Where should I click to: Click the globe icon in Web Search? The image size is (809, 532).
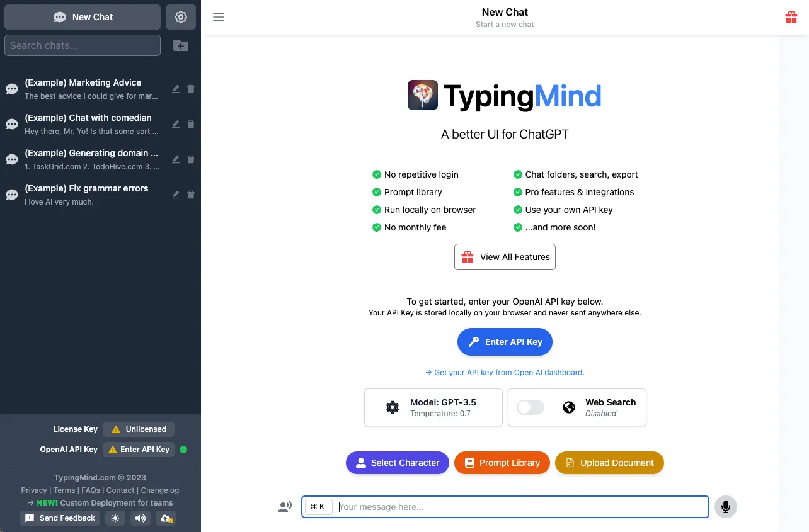point(569,407)
